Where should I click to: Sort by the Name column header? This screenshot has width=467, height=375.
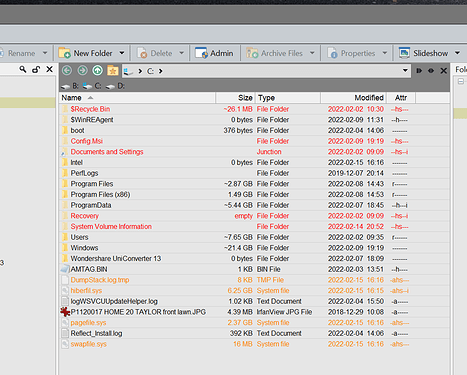[x=137, y=98]
